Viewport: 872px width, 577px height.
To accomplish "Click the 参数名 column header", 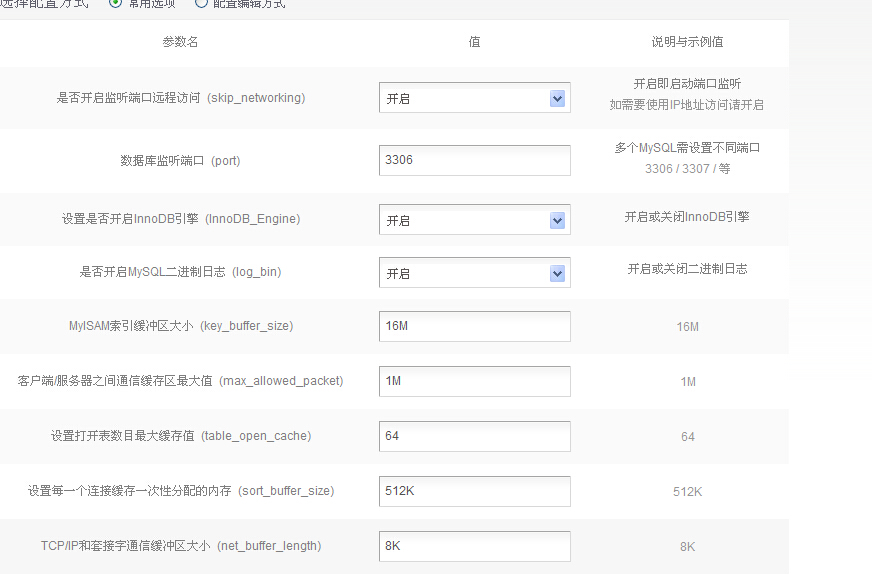I will 180,42.
